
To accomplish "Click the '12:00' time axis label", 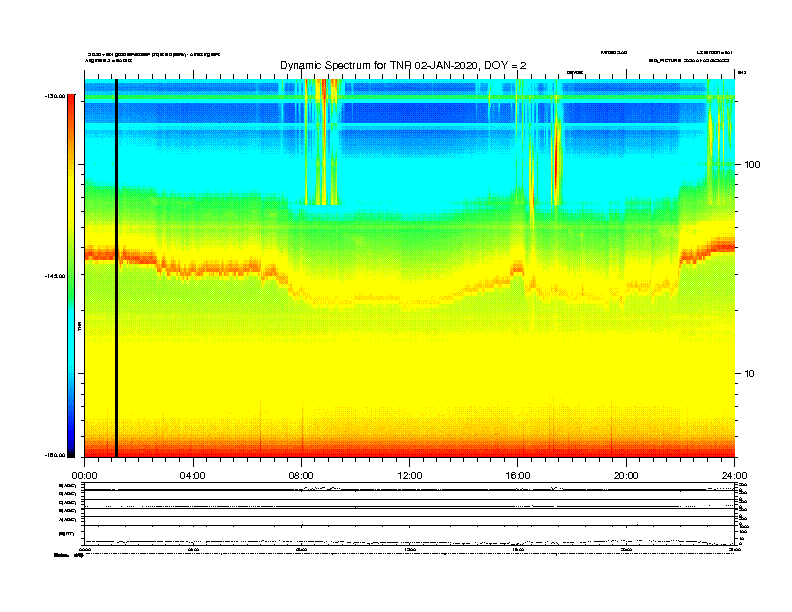I will [x=410, y=476].
